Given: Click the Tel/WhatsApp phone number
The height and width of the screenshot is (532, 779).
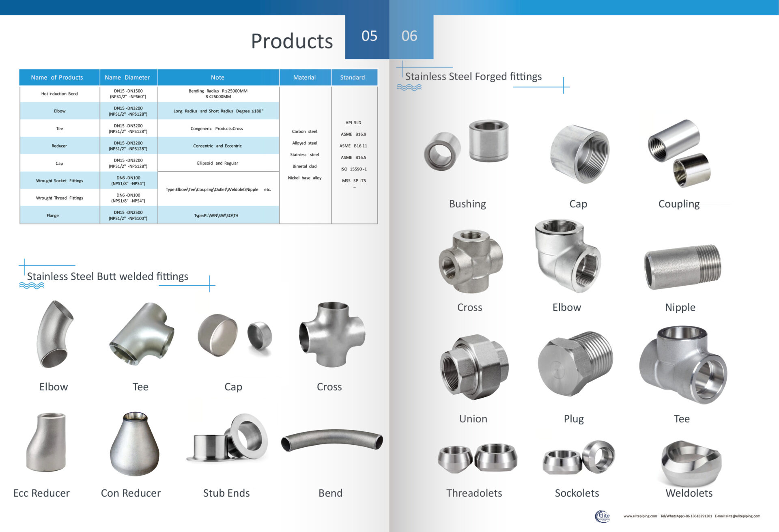Looking at the screenshot, I should pyautogui.click(x=686, y=516).
